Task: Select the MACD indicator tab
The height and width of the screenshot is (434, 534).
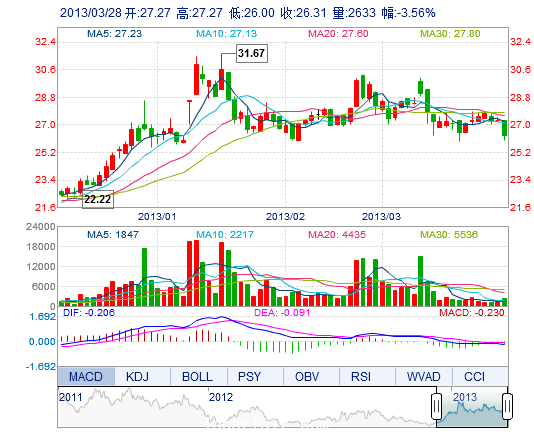Action: (86, 376)
